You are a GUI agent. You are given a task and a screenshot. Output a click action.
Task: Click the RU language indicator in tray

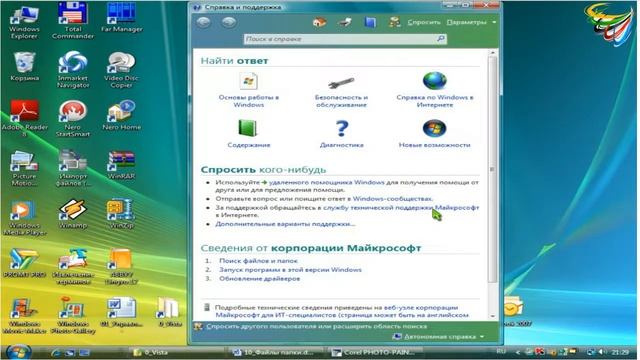[x=501, y=351]
